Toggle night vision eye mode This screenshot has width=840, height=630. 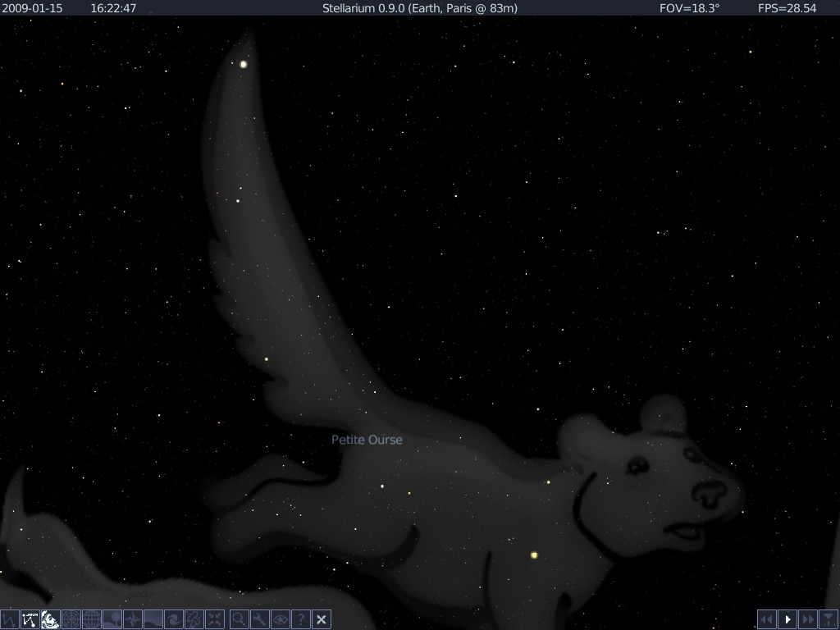(x=281, y=620)
